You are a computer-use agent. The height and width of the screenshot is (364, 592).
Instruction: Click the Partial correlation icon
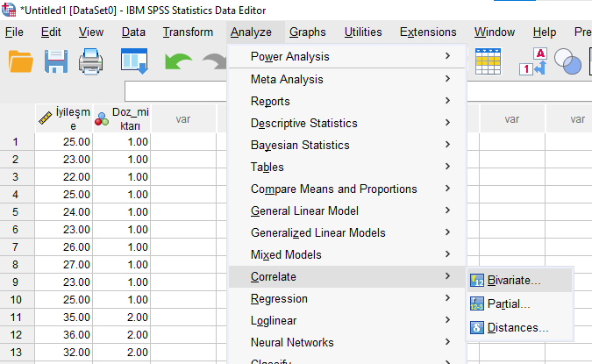(x=477, y=304)
